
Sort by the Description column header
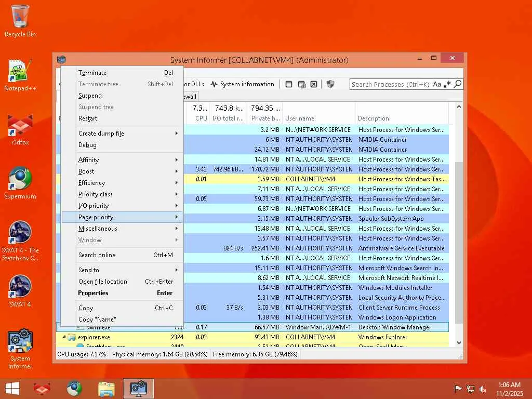pos(402,113)
